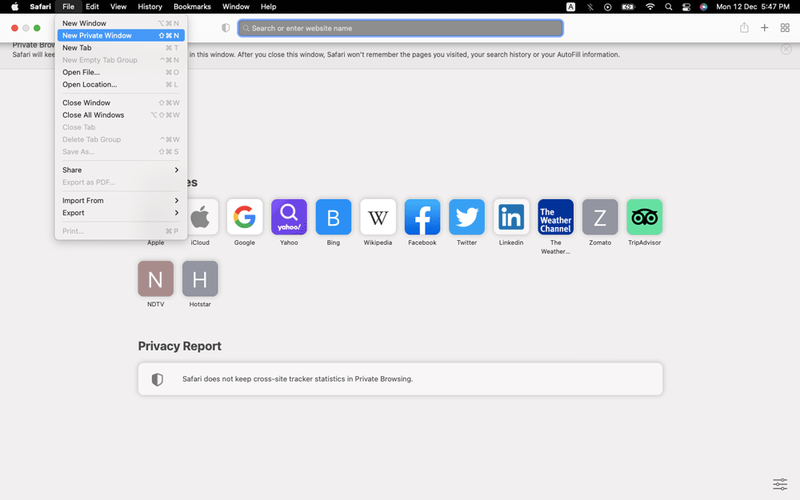Open the Yahoo favorite icon

(289, 217)
